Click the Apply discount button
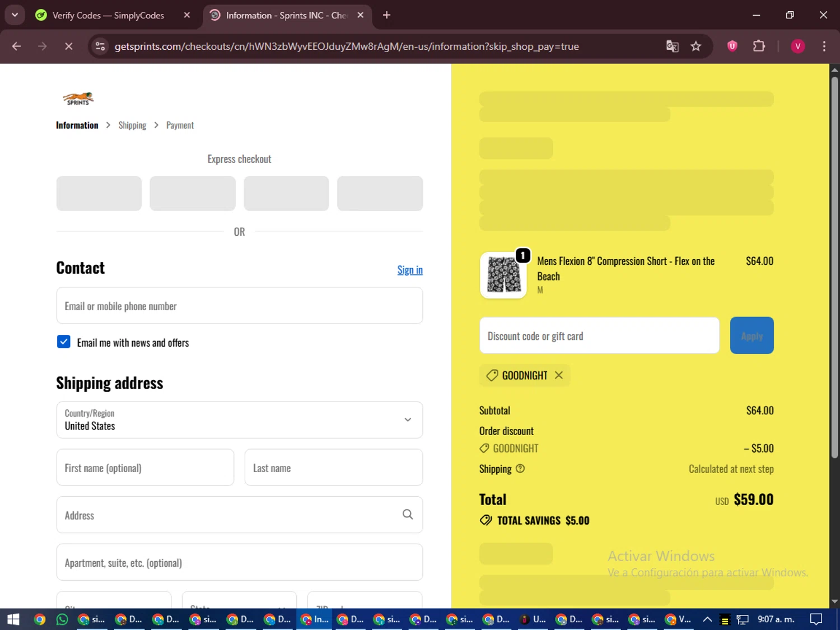840x630 pixels. [x=752, y=335]
